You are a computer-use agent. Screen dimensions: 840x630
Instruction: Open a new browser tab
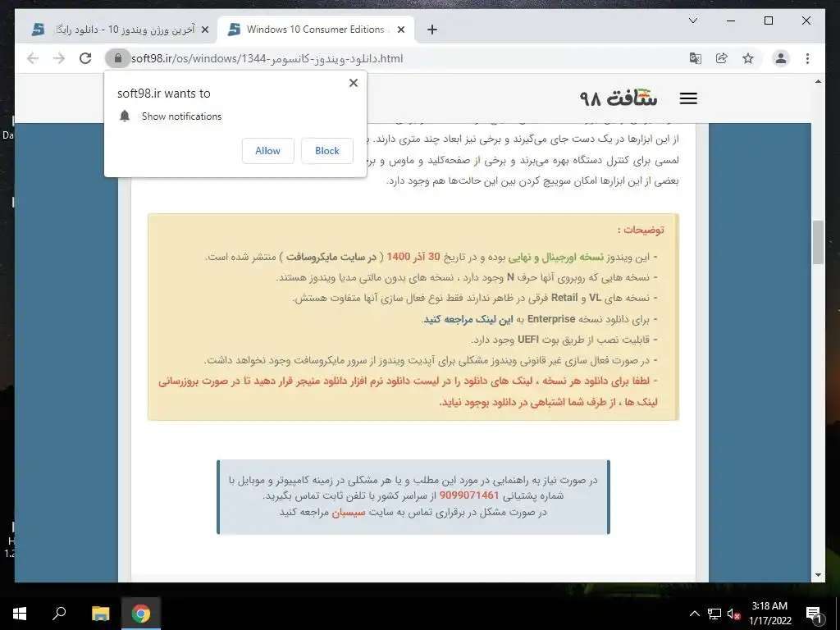tap(431, 30)
